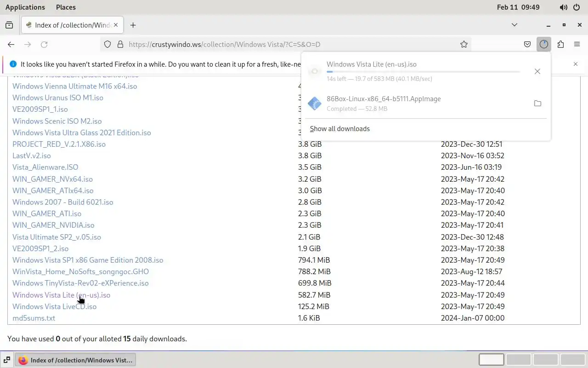Download PROJECT_RED_V.2.1.X86.iso

click(x=59, y=144)
